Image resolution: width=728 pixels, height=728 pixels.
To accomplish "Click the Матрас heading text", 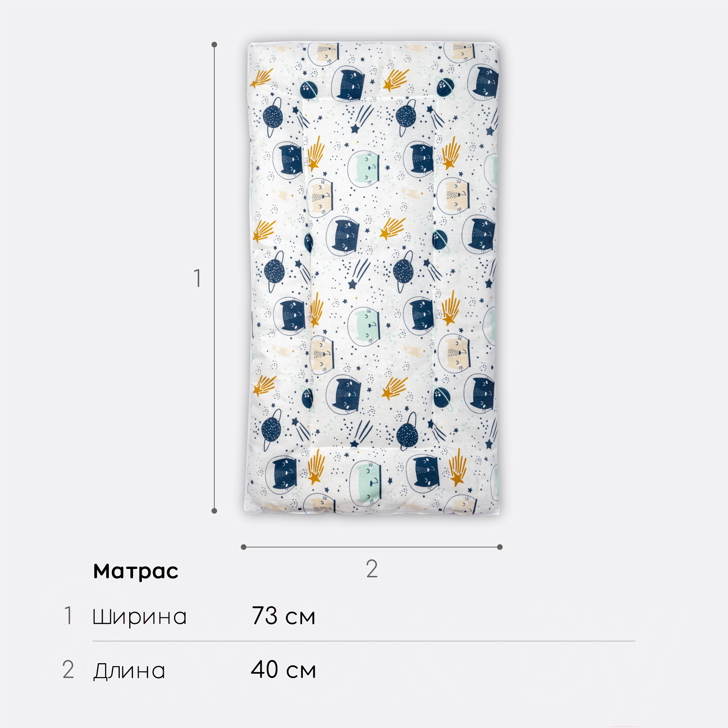I will [136, 571].
